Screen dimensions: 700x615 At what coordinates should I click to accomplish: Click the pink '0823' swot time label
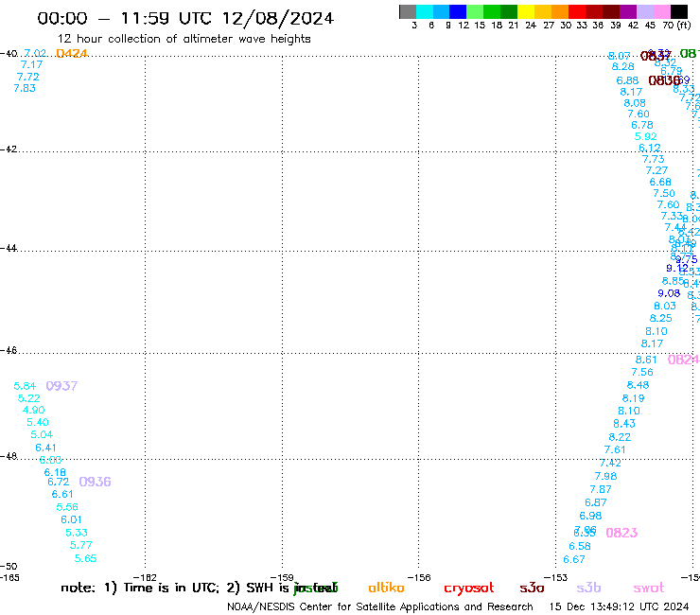coord(621,533)
